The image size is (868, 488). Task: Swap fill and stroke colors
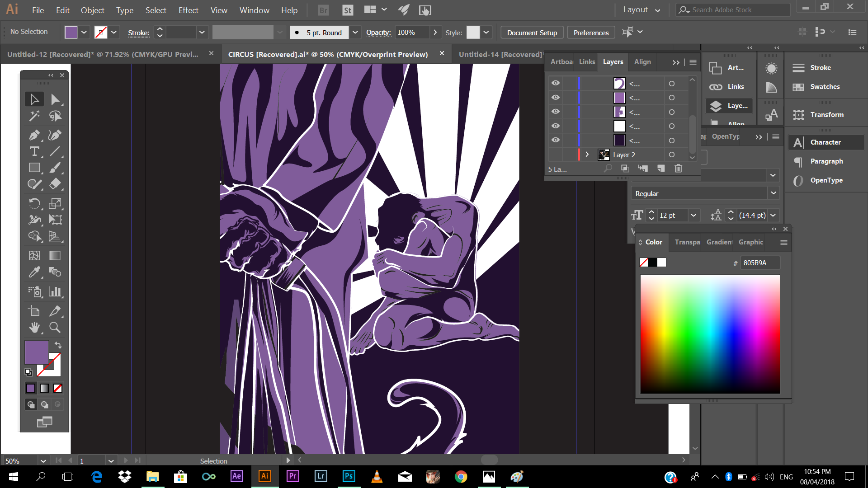pos(58,345)
